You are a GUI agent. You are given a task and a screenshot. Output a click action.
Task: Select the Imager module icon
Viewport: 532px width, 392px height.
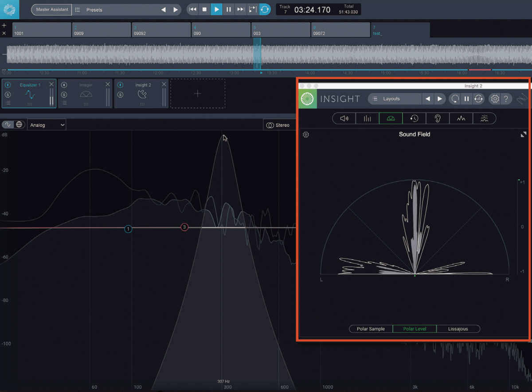(86, 94)
